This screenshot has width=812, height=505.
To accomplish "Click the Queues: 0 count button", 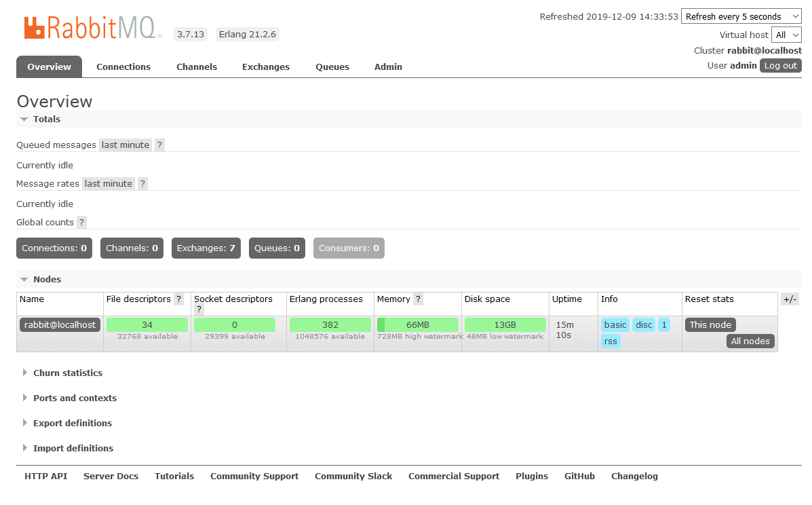I will 277,248.
